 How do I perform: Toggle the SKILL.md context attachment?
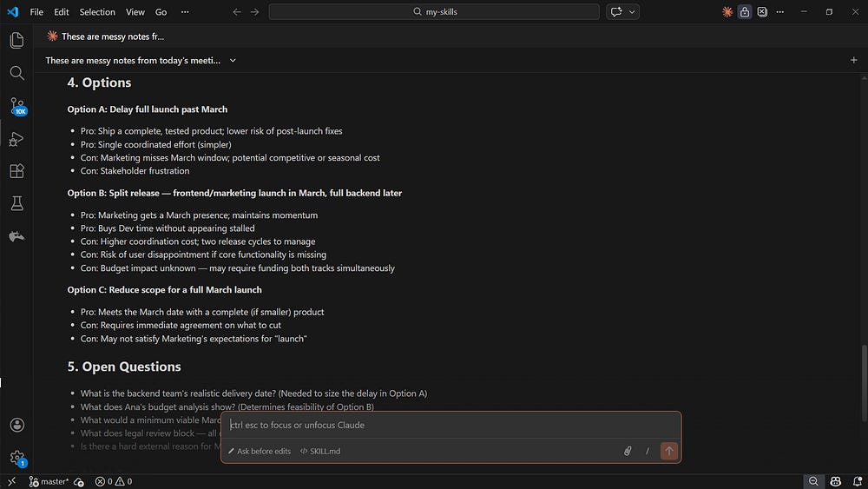click(x=320, y=451)
